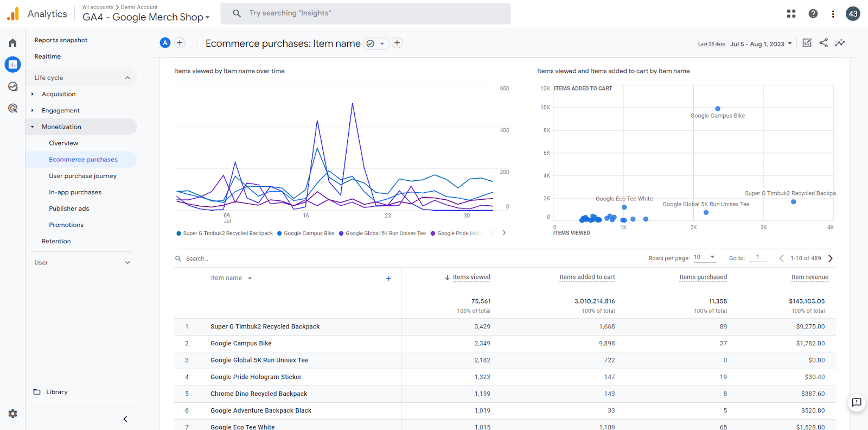Expand the User section
Viewport: 868px width, 430px height.
click(x=127, y=262)
